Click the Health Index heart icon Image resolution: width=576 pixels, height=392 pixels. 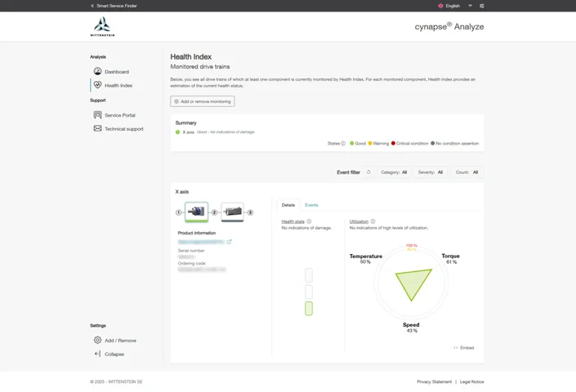pos(97,85)
